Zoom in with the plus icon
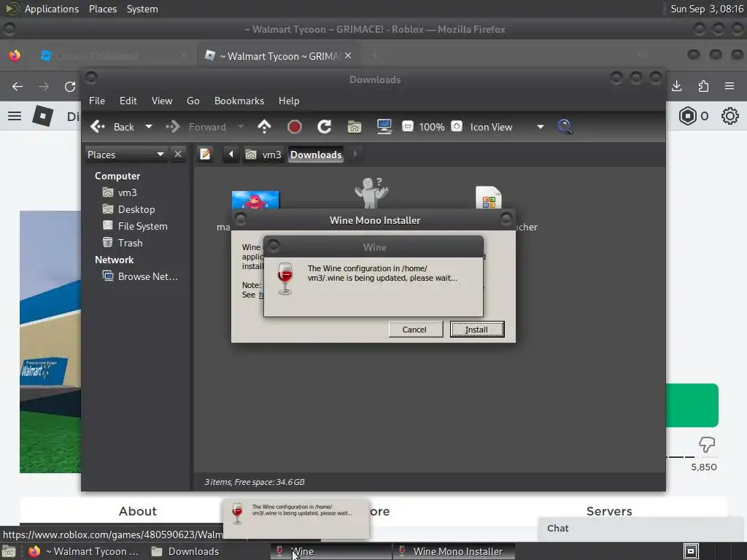 coord(457,126)
